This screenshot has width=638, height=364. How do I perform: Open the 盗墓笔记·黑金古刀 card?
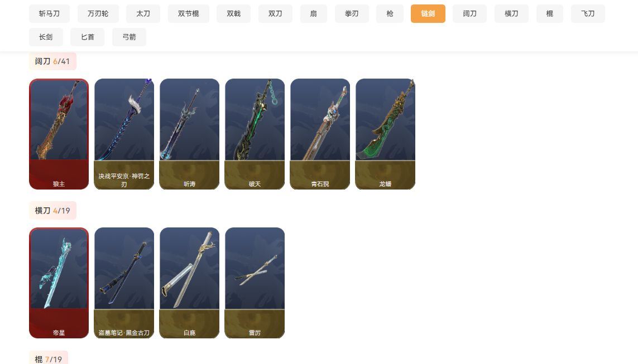pos(124,283)
